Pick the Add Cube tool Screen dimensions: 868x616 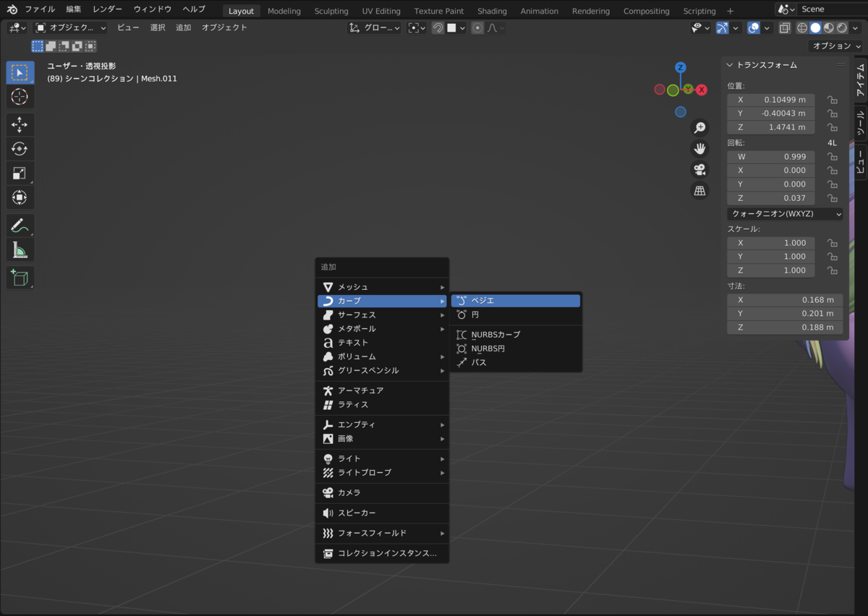coord(20,278)
